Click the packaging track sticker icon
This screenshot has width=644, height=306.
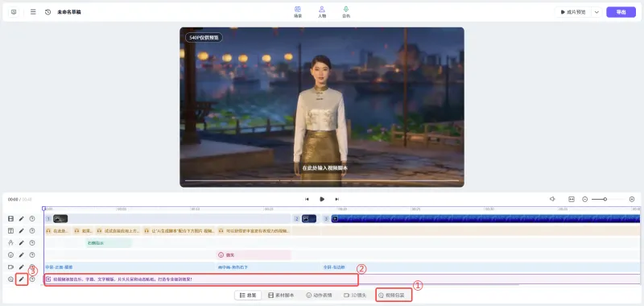(11, 279)
